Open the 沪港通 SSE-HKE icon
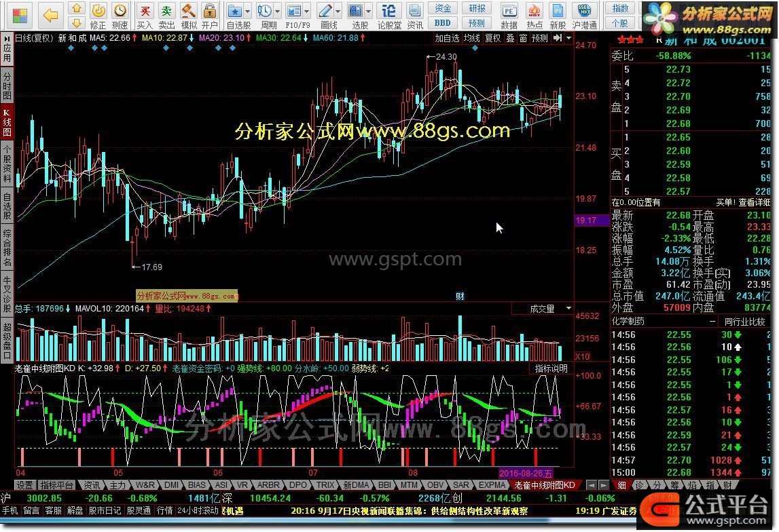779x532 pixels. click(584, 16)
